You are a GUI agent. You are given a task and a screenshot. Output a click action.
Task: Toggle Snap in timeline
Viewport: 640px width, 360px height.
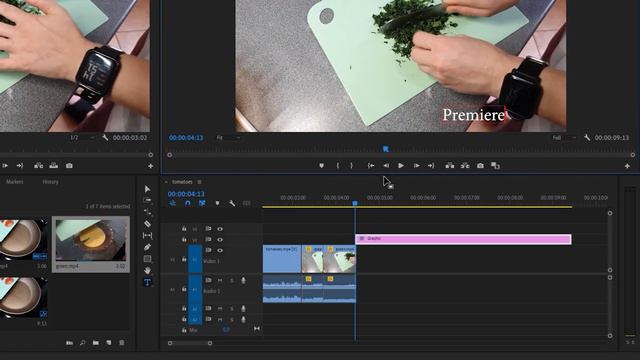187,203
